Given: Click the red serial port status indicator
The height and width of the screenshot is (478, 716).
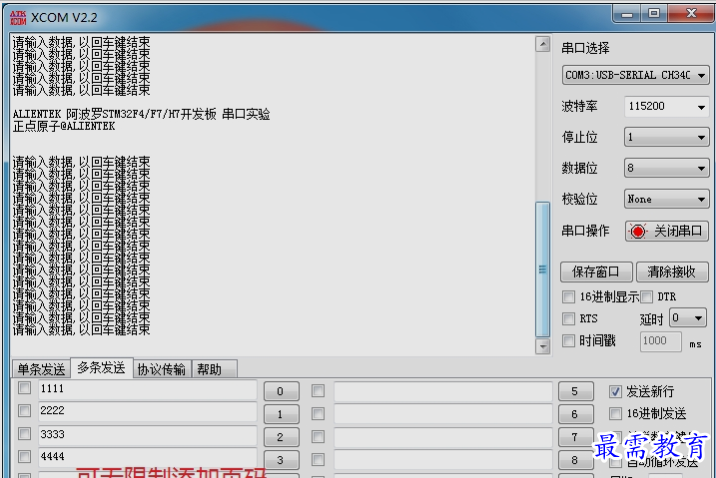Looking at the screenshot, I should click(x=638, y=231).
